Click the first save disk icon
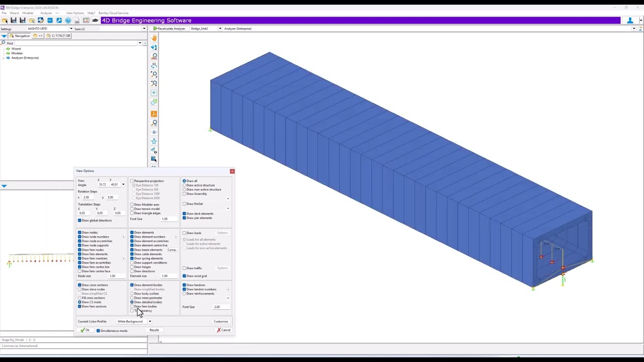Image resolution: width=644 pixels, height=362 pixels. coord(14,21)
